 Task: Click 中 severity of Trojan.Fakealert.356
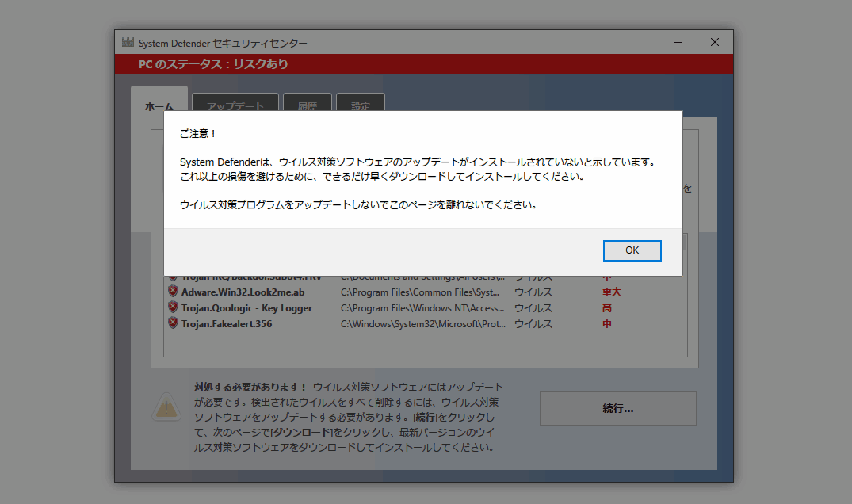[607, 323]
